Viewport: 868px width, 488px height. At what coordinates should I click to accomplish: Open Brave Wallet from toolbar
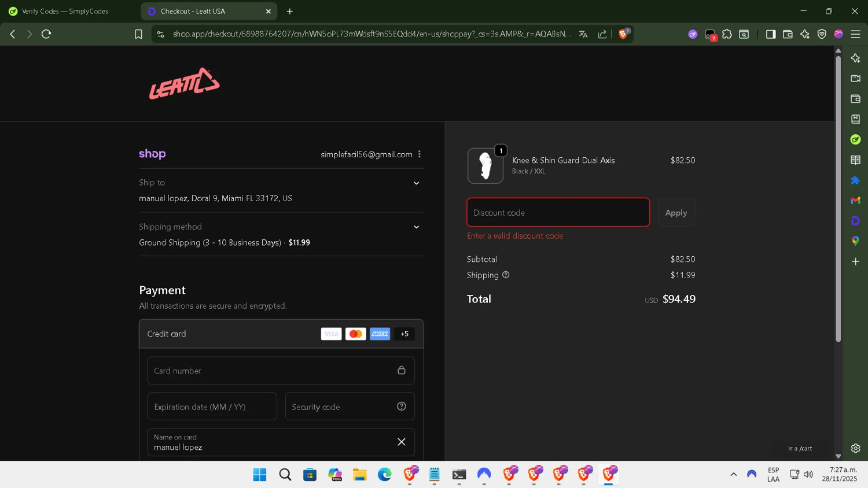[788, 34]
